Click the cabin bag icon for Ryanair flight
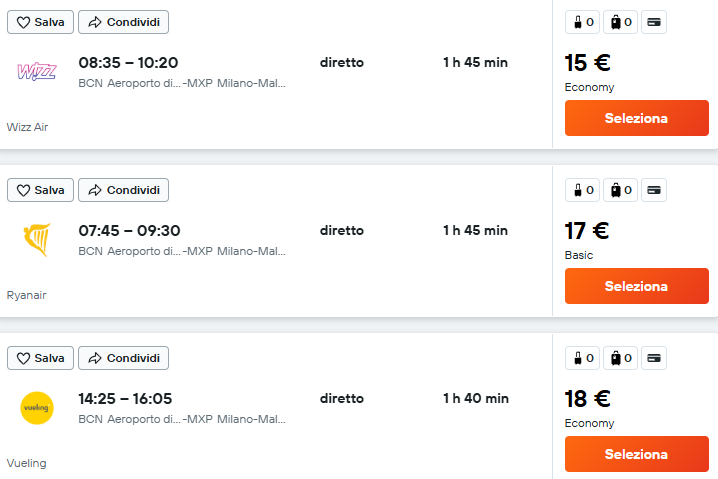 pos(582,190)
